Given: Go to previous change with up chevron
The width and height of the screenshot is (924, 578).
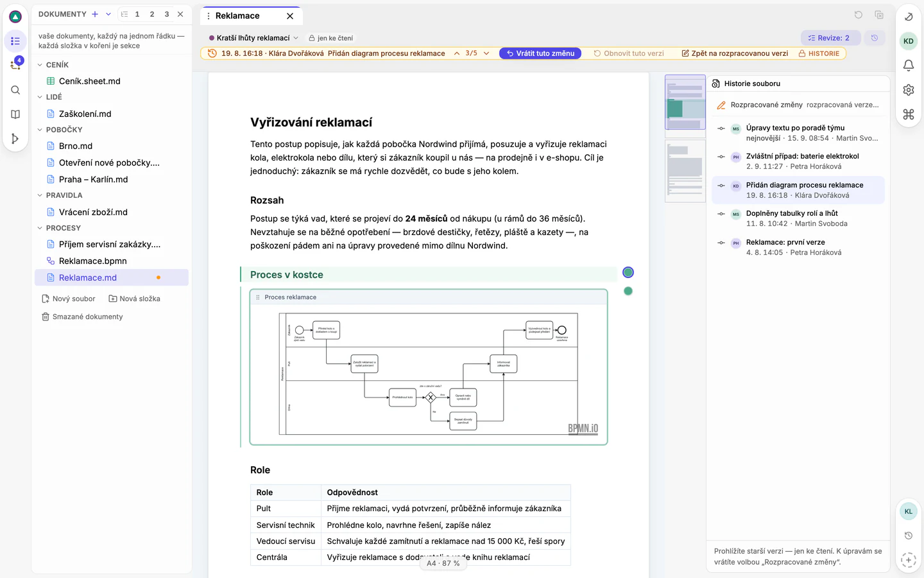Looking at the screenshot, I should tap(457, 53).
